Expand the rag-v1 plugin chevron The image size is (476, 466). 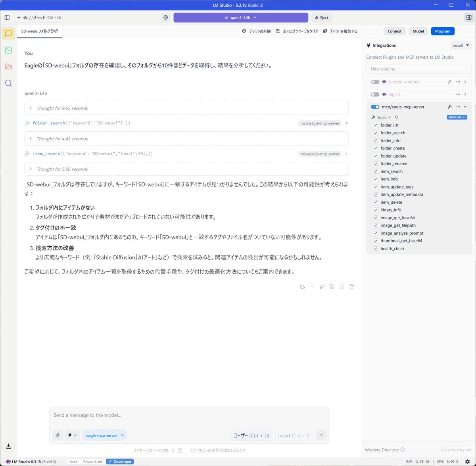(x=465, y=94)
